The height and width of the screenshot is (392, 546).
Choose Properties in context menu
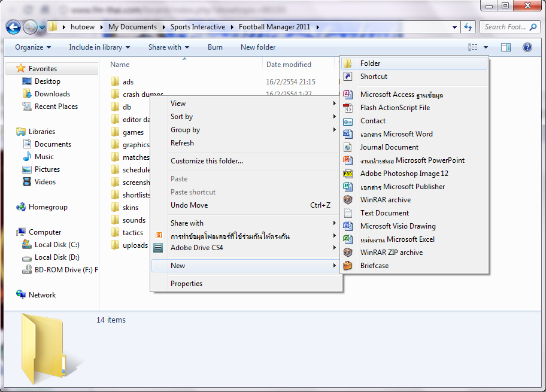tap(246, 284)
